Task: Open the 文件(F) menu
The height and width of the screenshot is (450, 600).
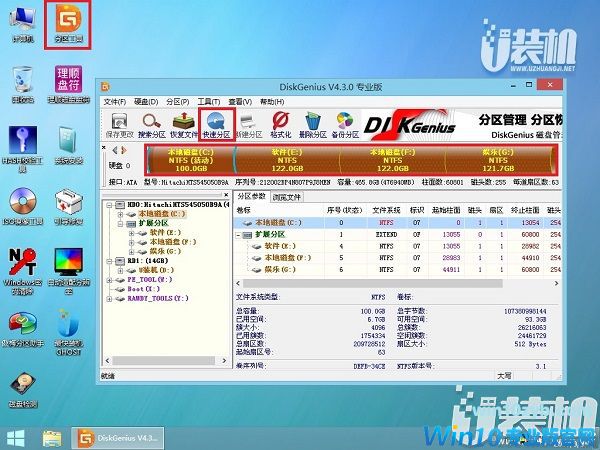Action: pyautogui.click(x=113, y=102)
